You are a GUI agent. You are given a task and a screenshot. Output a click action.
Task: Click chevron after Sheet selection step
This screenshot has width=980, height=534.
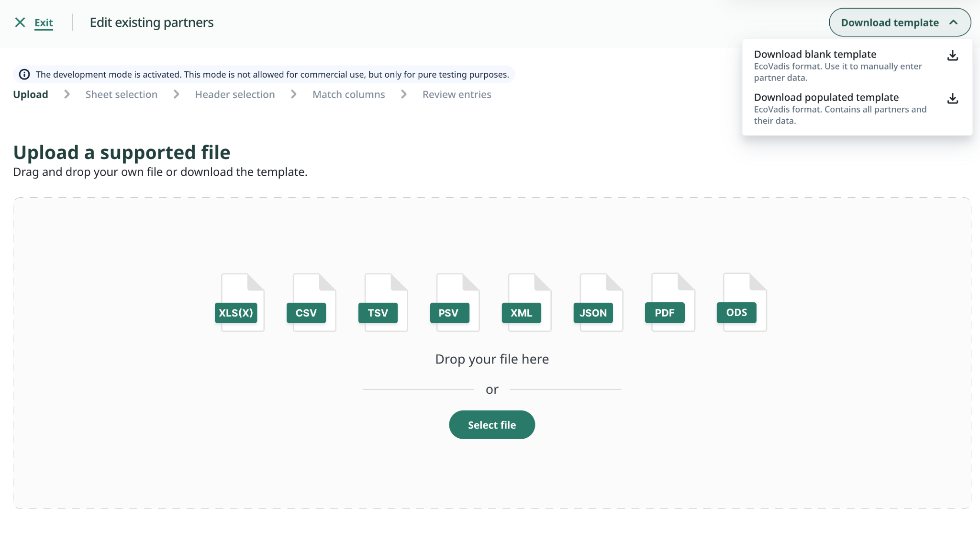pos(177,94)
